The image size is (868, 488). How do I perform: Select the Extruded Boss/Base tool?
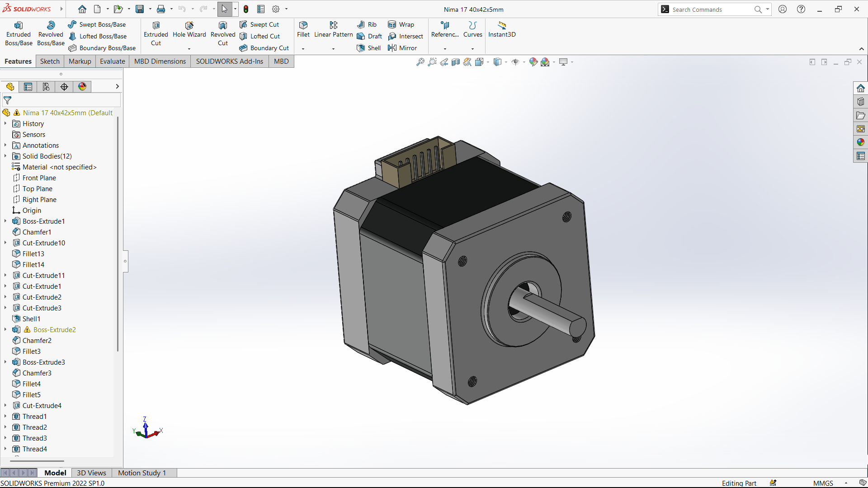pyautogui.click(x=19, y=33)
